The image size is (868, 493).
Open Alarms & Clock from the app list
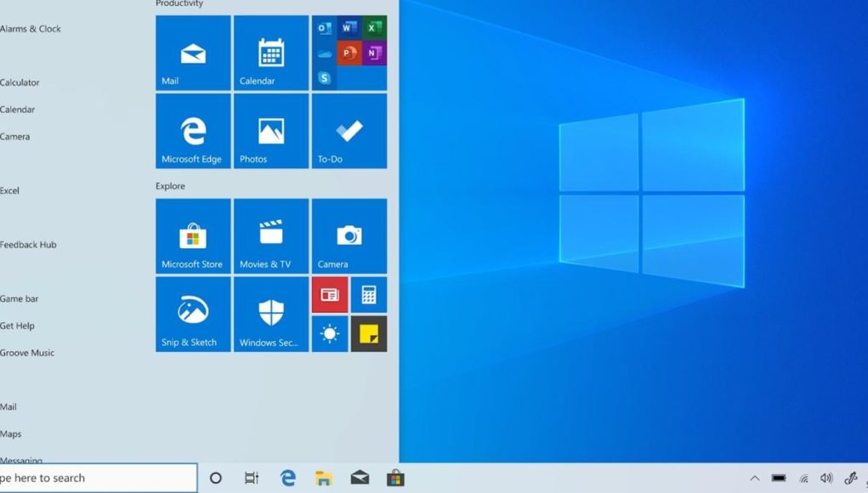point(31,29)
